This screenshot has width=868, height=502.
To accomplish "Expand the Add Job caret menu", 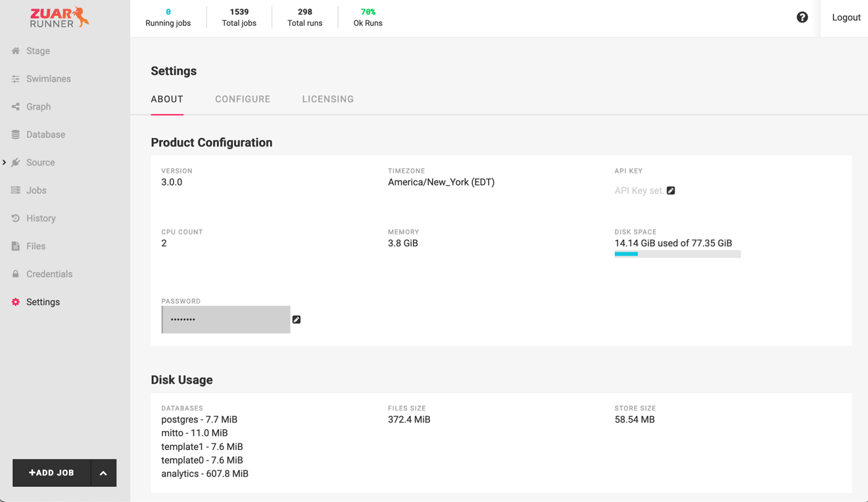I will (x=103, y=473).
